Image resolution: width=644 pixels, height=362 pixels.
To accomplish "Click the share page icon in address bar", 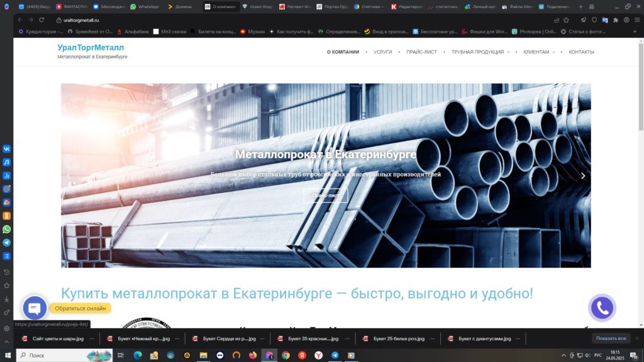I will tap(557, 19).
